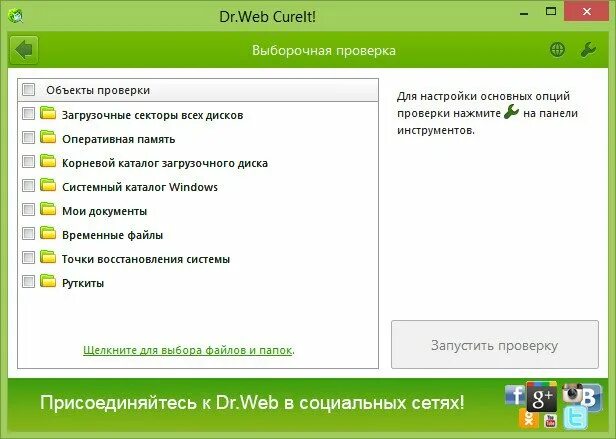Go back using the green arrow button

pyautogui.click(x=24, y=50)
